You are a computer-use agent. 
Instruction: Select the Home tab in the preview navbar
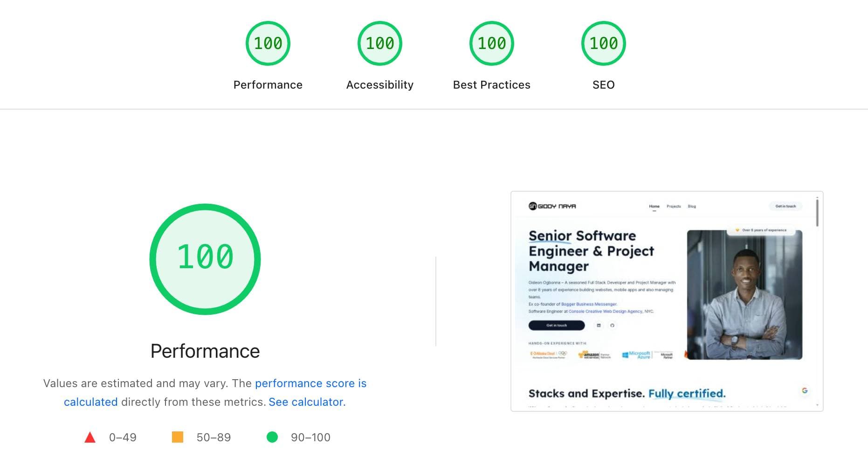pos(654,206)
